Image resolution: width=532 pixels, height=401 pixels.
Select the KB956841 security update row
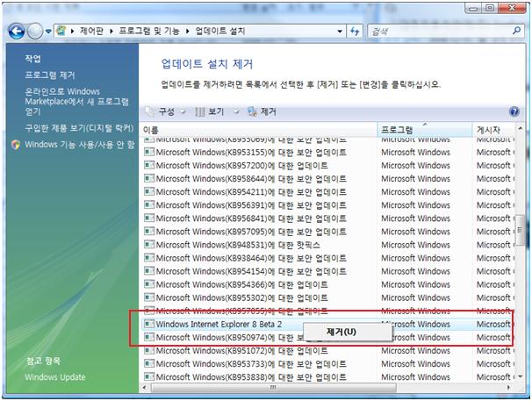327,218
